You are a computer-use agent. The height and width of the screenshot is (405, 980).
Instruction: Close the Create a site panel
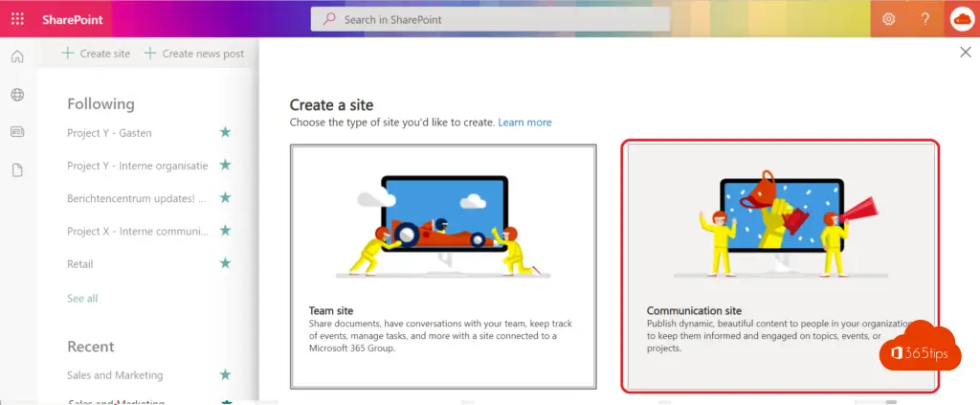pyautogui.click(x=965, y=53)
